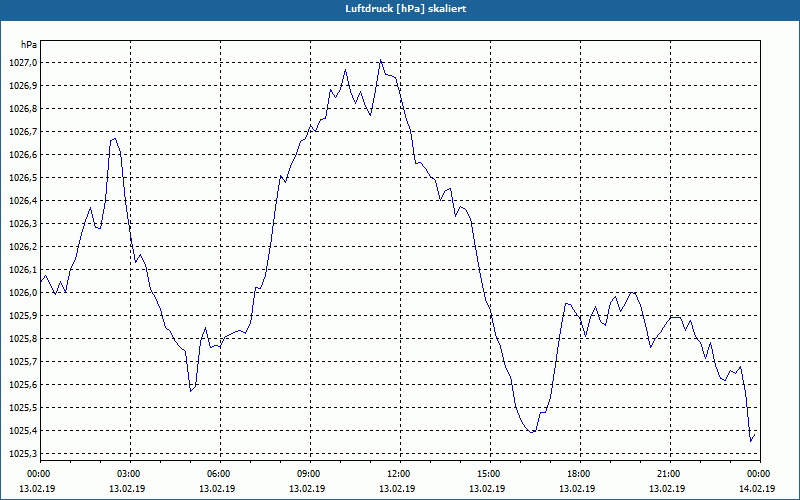Select the 1026,7 y-axis value

(23, 132)
